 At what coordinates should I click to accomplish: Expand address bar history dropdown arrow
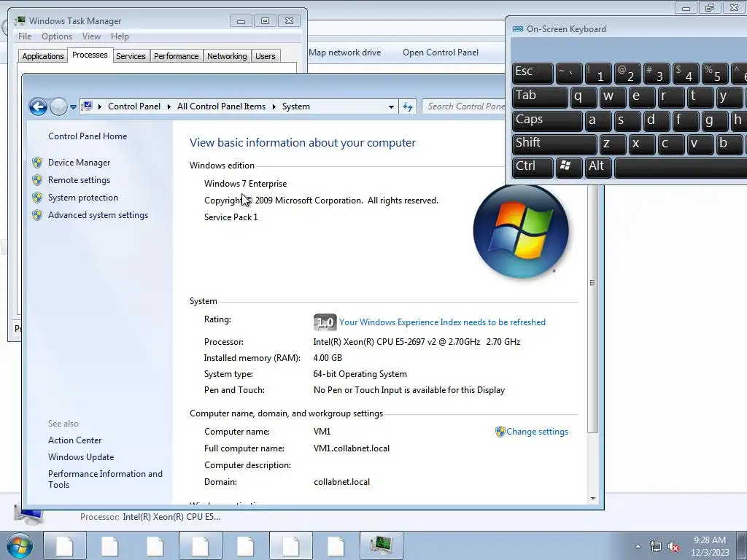[x=391, y=106]
